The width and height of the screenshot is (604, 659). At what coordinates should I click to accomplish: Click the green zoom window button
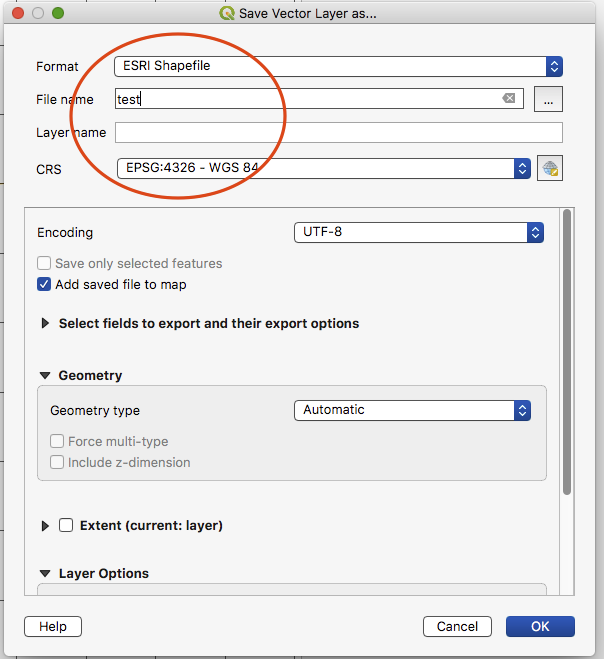58,13
